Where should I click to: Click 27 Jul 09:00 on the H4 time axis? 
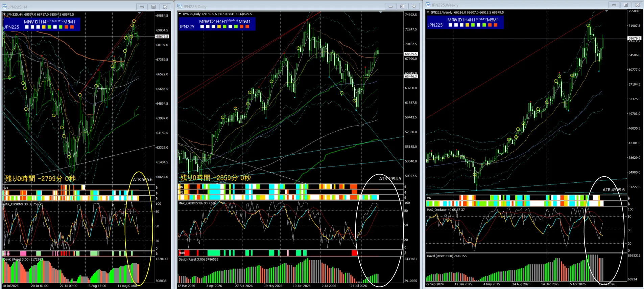point(69,286)
